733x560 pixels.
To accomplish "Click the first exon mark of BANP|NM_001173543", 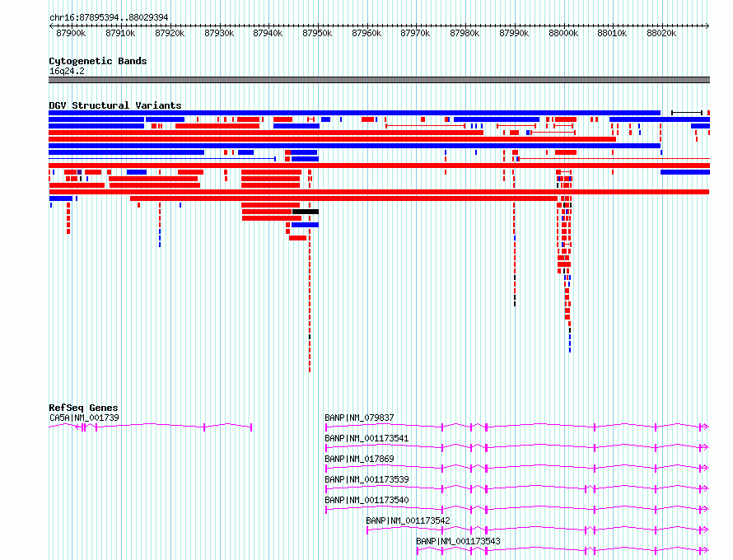I will [418, 551].
